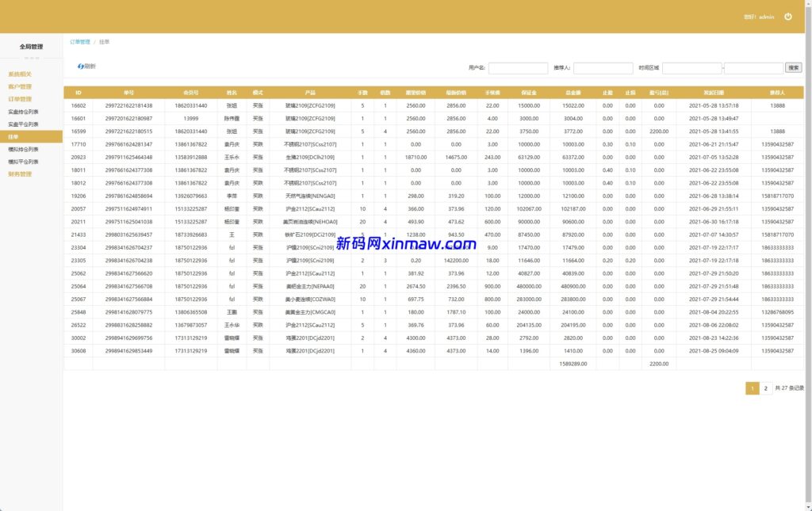Collapse the 订单管理 sidebar section

[x=20, y=99]
